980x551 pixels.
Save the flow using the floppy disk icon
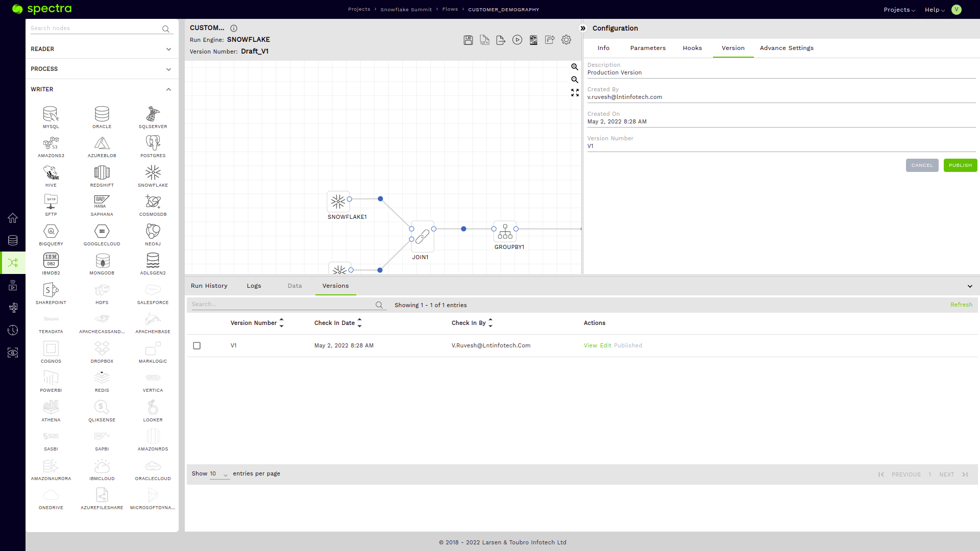pos(468,40)
